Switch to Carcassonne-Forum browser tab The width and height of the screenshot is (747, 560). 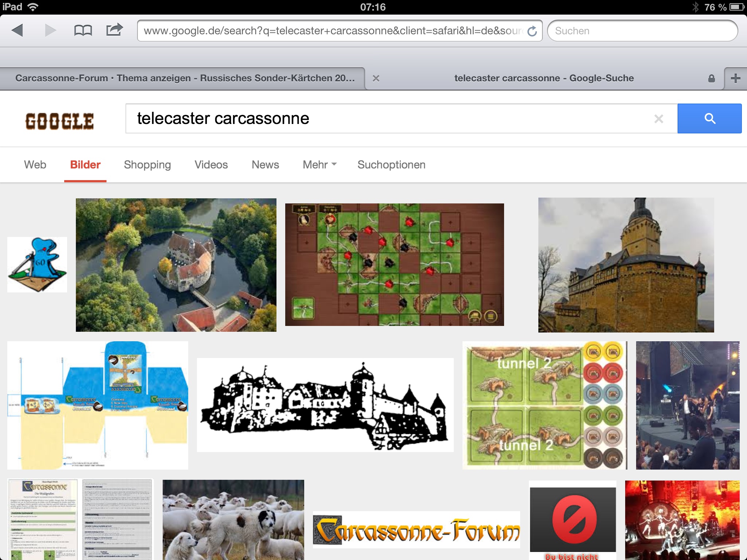[x=184, y=78]
